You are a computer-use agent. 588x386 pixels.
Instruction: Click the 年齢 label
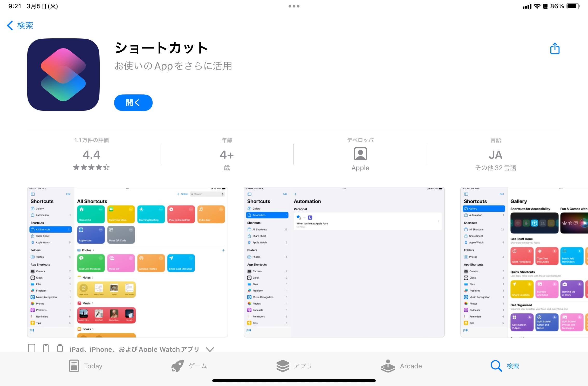227,140
